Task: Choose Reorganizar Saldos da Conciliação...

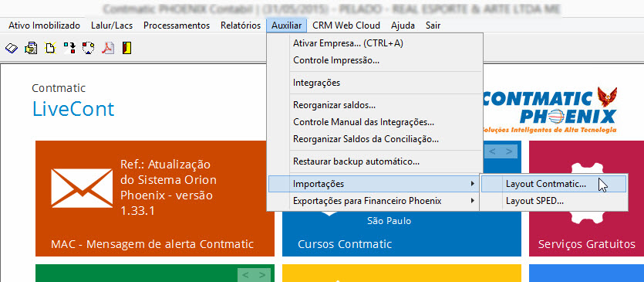Action: point(375,140)
